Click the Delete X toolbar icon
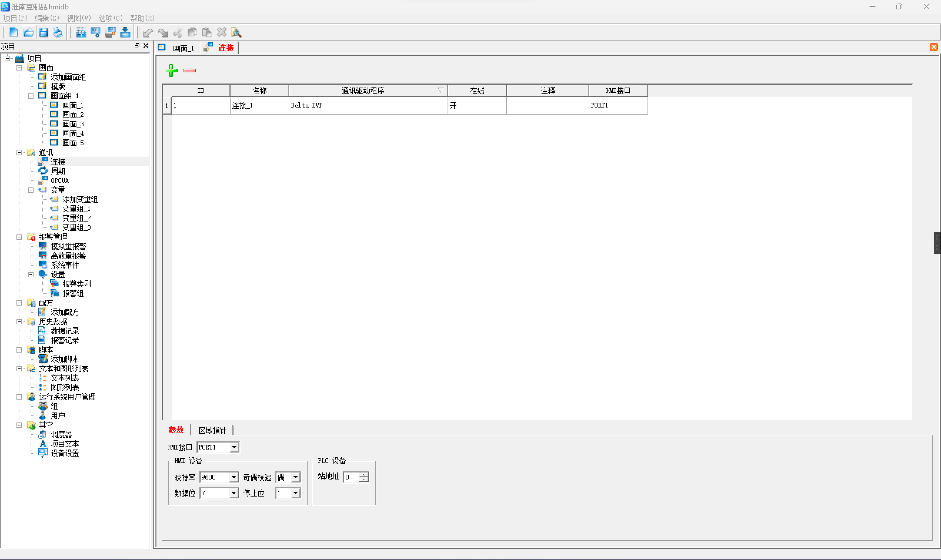Image resolution: width=941 pixels, height=560 pixels. click(222, 32)
